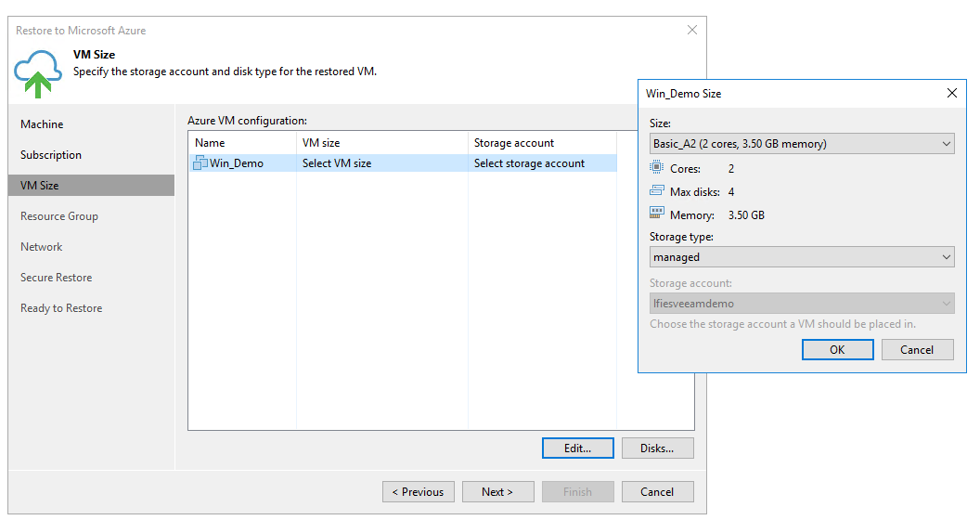Click the Memory chip icon
This screenshot has width=980, height=520.
click(x=657, y=214)
